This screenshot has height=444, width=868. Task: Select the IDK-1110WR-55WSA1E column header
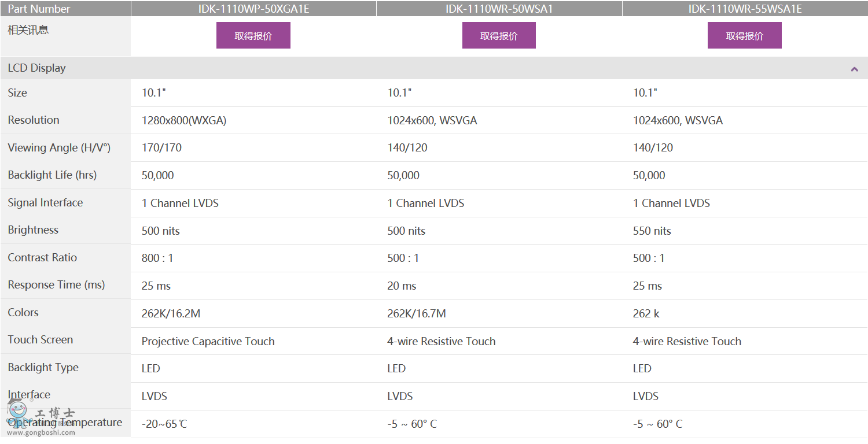(x=744, y=9)
